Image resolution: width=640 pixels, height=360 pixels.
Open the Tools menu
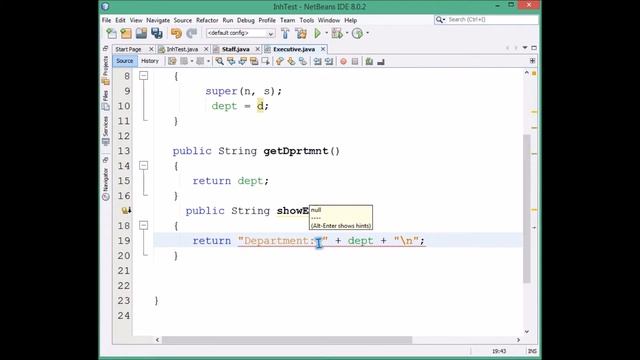(x=307, y=20)
